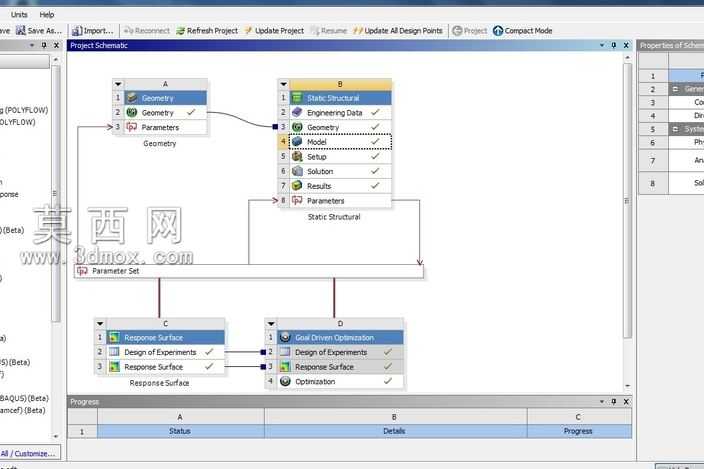Click the Toolbox vertical scrollbar

[56, 193]
